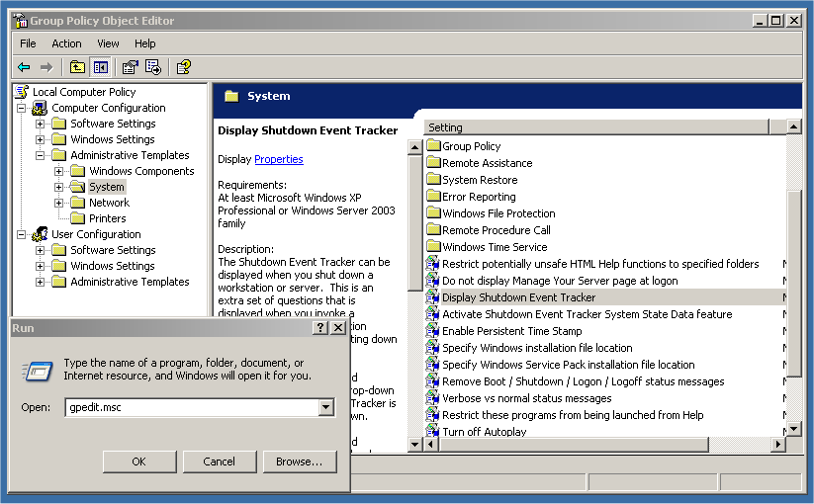This screenshot has width=814, height=504.
Task: Open the Action menu
Action: coord(66,43)
